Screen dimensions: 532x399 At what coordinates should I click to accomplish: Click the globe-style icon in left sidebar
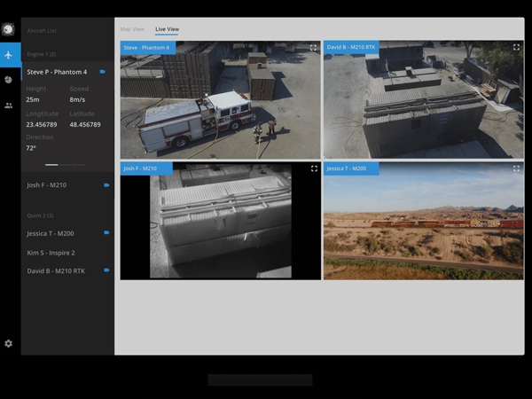point(10,80)
